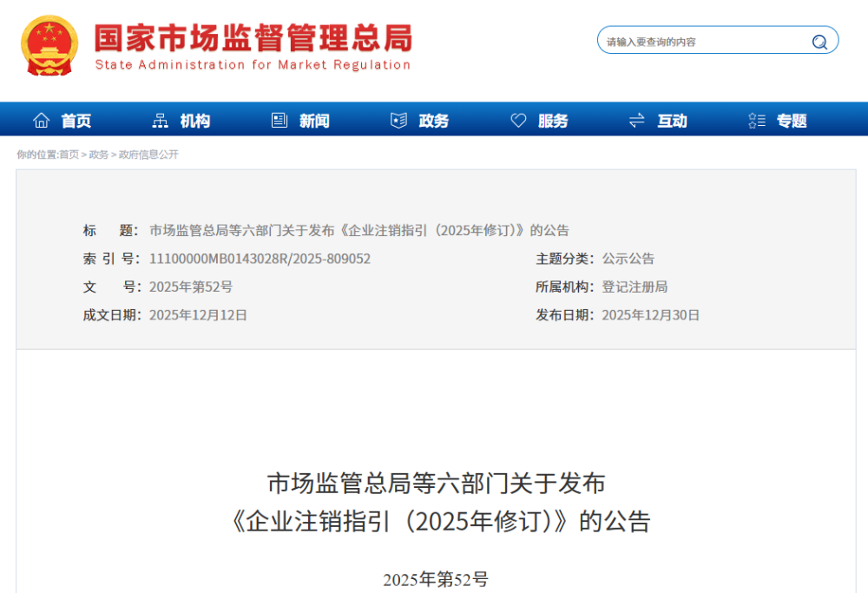
Task: Click the home icon beside 首页
Action: [41, 120]
